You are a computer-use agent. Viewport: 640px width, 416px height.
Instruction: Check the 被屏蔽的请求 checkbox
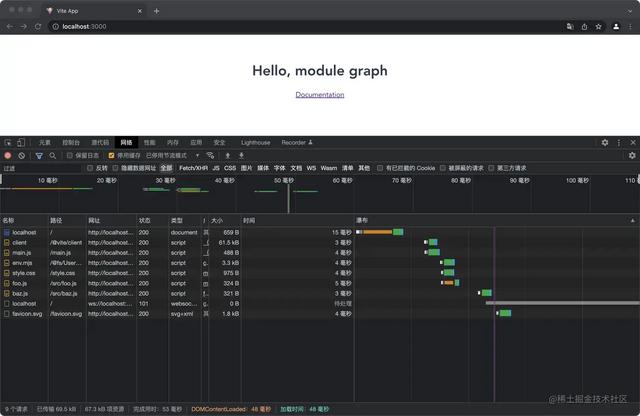coord(442,168)
